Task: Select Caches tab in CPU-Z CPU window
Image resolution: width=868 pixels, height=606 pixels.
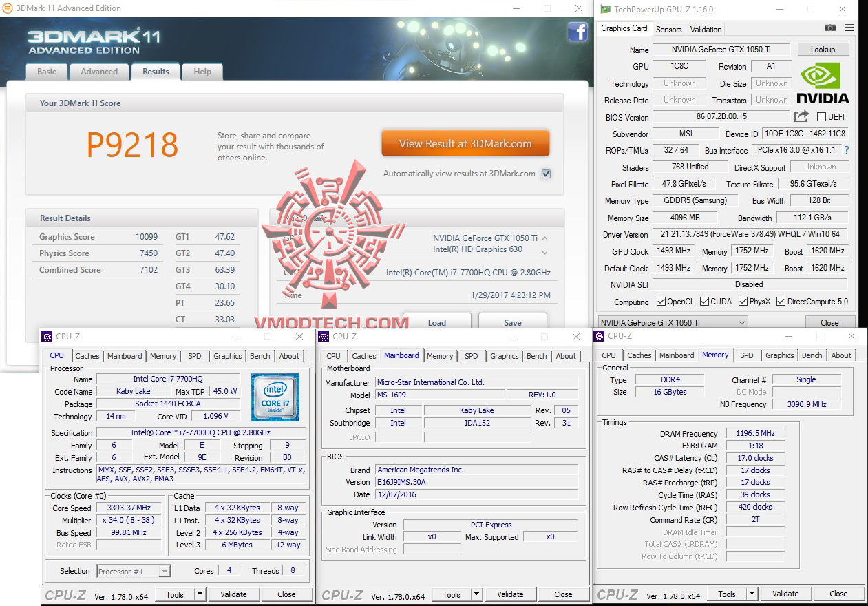Action: point(87,356)
